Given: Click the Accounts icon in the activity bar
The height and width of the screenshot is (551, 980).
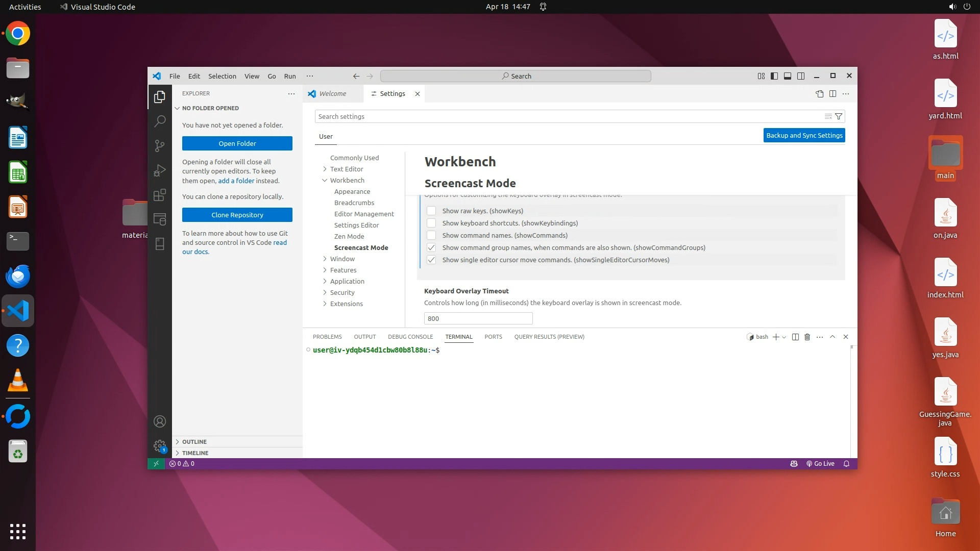Looking at the screenshot, I should 160,421.
